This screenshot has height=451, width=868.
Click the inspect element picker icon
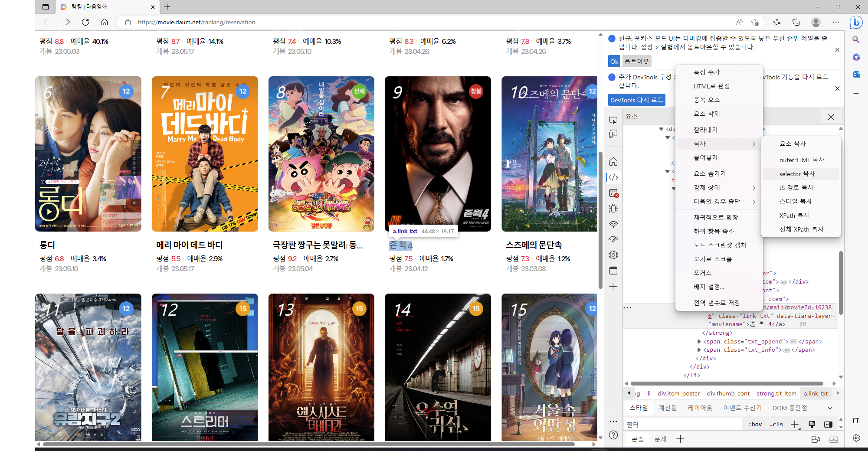613,120
